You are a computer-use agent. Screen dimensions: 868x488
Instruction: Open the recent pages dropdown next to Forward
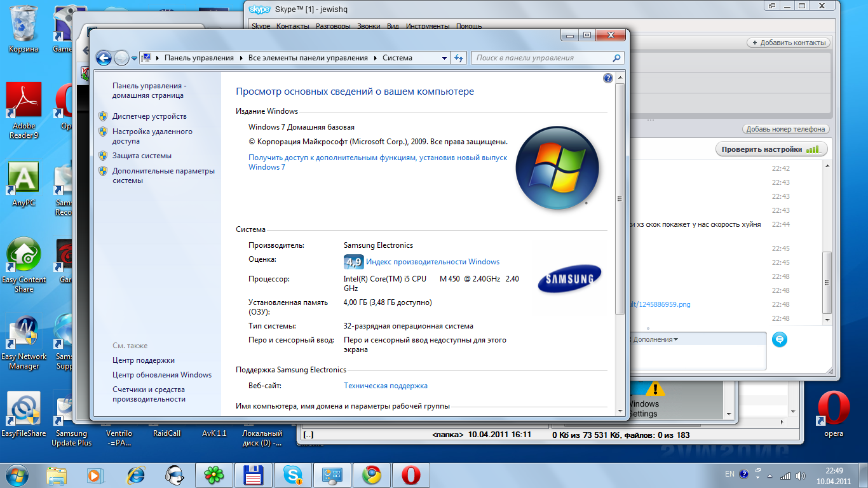click(134, 58)
